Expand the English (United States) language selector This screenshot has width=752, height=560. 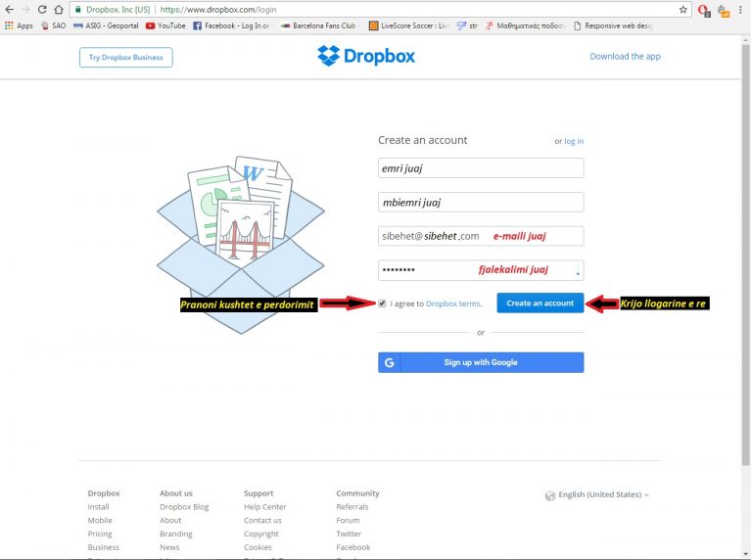[x=597, y=494]
